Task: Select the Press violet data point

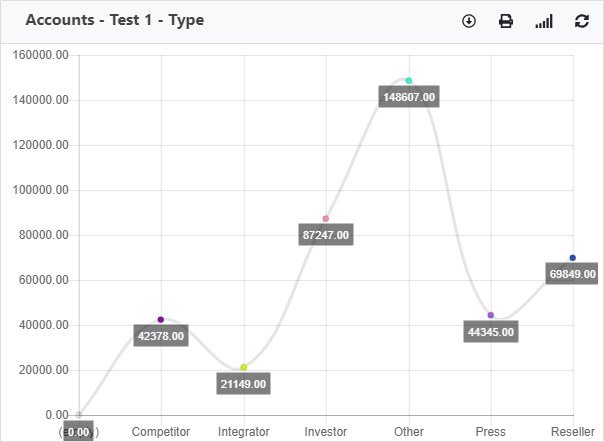Action: tap(491, 315)
